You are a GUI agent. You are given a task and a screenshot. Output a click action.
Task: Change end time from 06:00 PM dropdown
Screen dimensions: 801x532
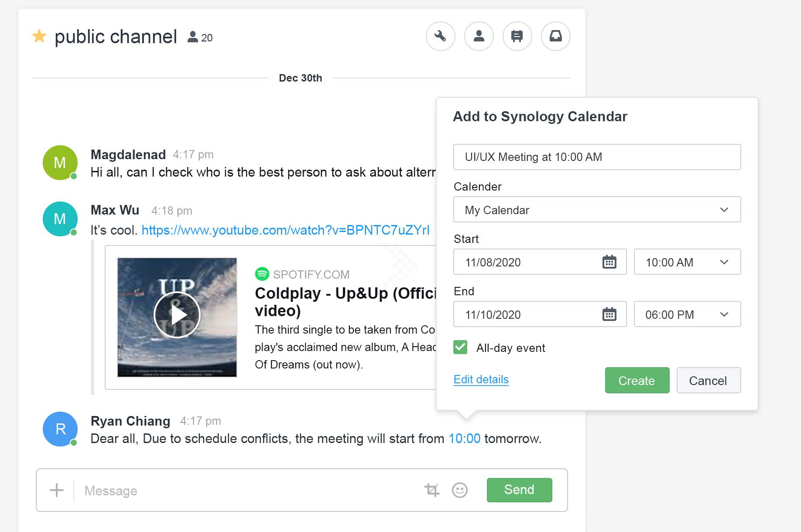pyautogui.click(x=723, y=314)
